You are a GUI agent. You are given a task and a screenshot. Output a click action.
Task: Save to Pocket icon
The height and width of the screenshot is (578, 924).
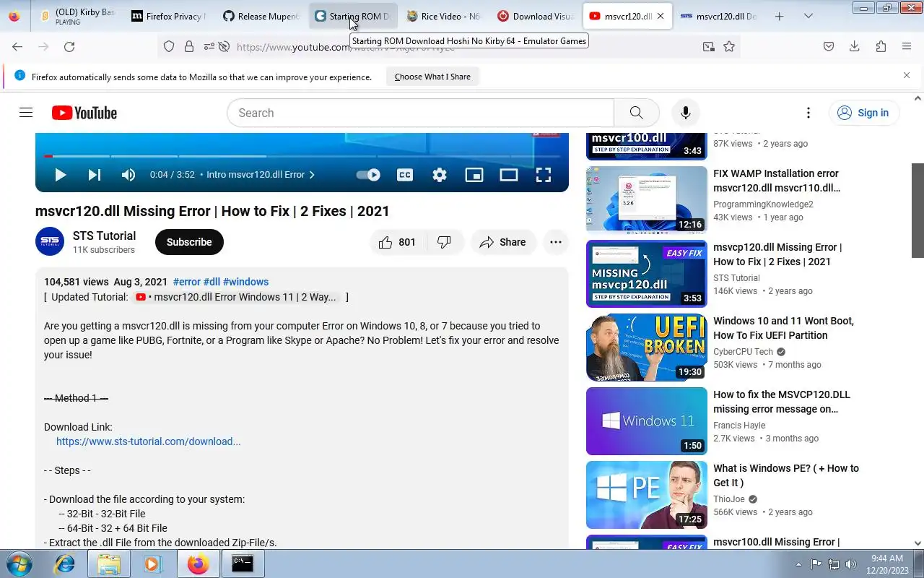pyautogui.click(x=829, y=46)
